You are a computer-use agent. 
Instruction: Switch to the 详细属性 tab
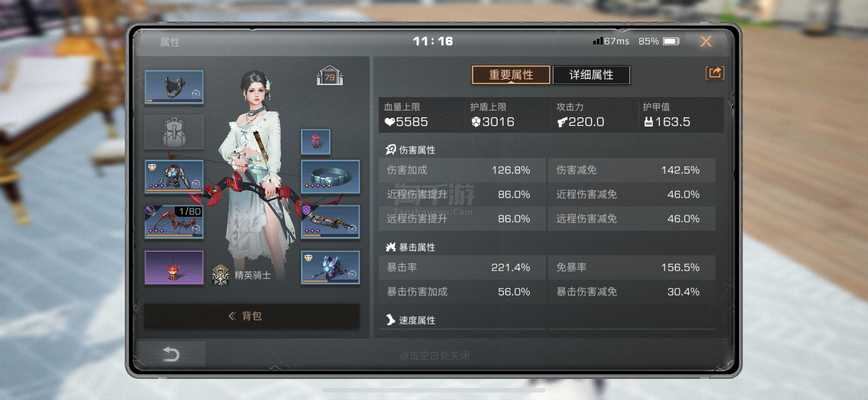point(591,74)
